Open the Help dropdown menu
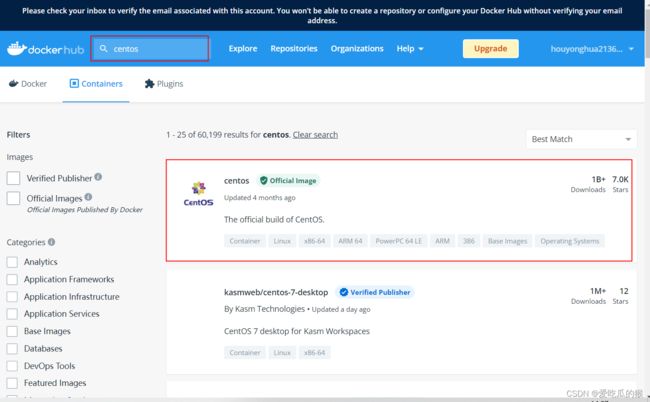This screenshot has width=650, height=402. (x=410, y=48)
